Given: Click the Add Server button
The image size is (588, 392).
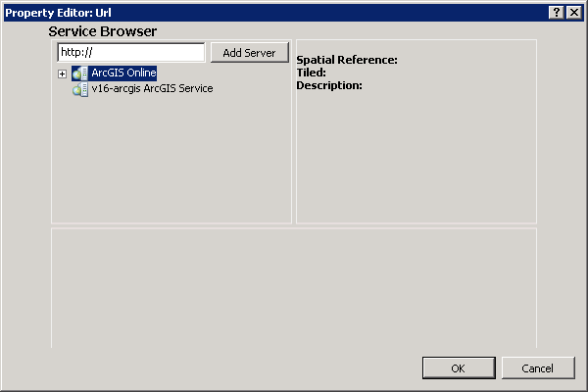Looking at the screenshot, I should pos(249,53).
